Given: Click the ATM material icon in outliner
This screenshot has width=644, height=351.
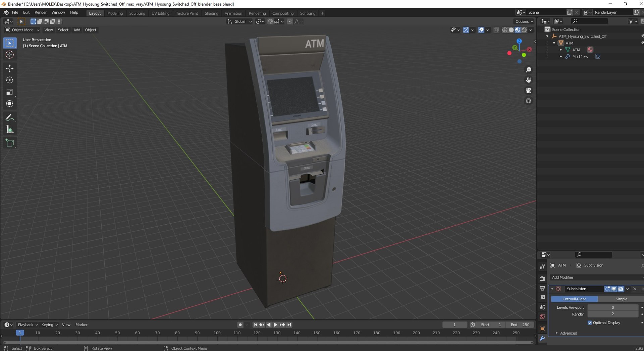Looking at the screenshot, I should (590, 50).
